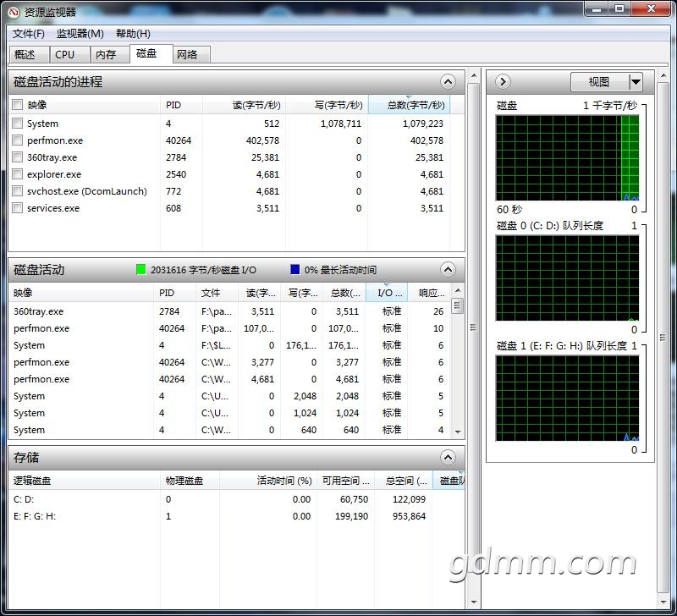Image resolution: width=677 pixels, height=616 pixels.
Task: Click the blue active time legend swatch
Action: pos(295,270)
